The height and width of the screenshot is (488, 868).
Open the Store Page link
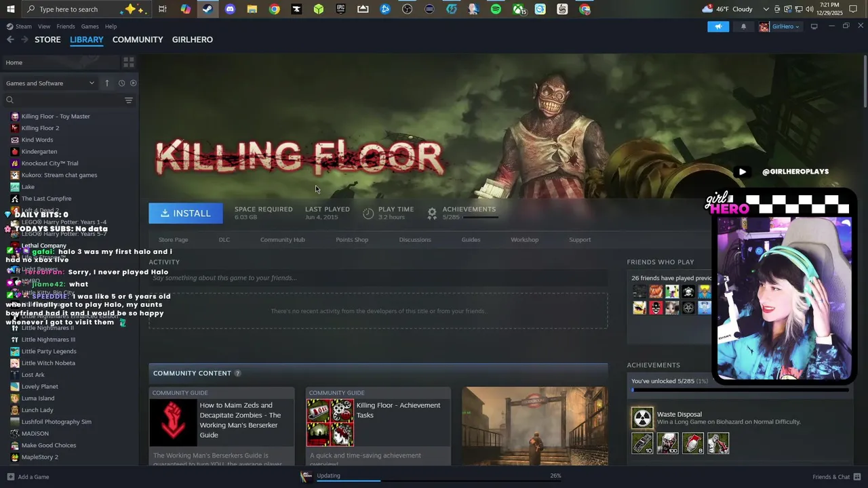pos(174,239)
